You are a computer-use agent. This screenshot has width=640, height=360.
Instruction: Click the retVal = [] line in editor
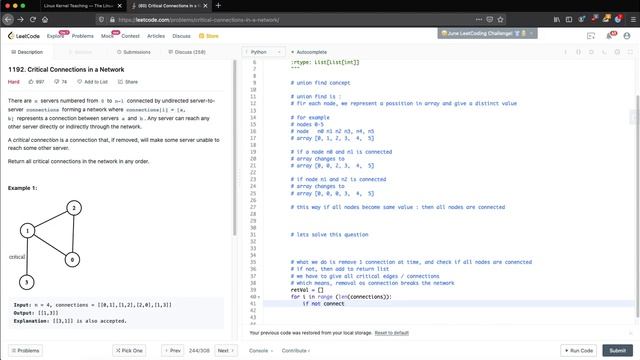coord(307,290)
